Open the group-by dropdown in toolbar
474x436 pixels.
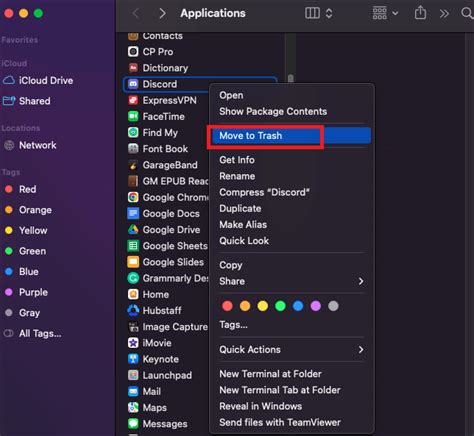click(385, 13)
